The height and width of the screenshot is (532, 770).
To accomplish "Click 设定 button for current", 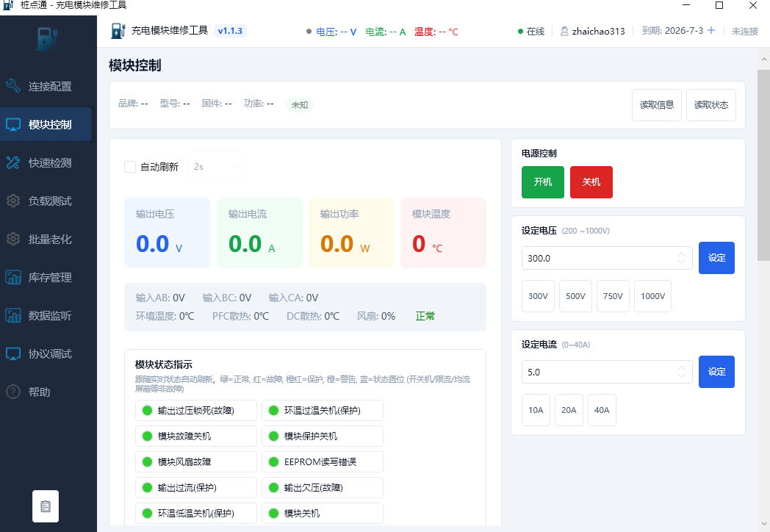I will coord(716,372).
